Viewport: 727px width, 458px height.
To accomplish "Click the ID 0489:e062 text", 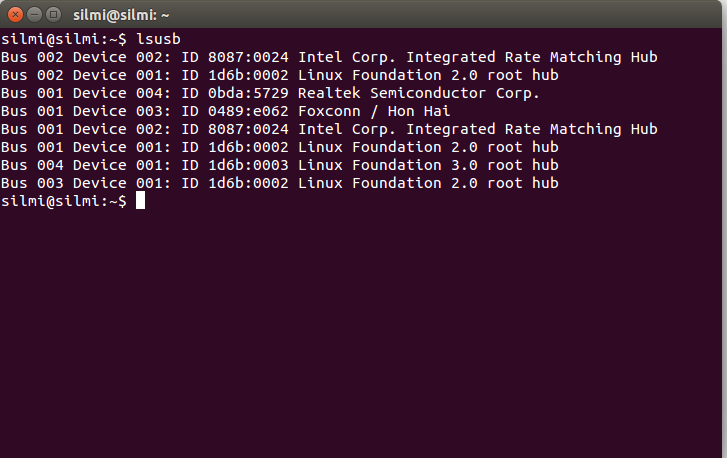I will (x=235, y=111).
